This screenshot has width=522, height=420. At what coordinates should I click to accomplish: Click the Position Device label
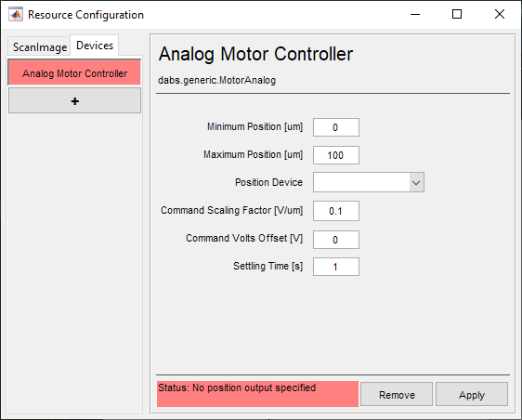[x=268, y=182]
